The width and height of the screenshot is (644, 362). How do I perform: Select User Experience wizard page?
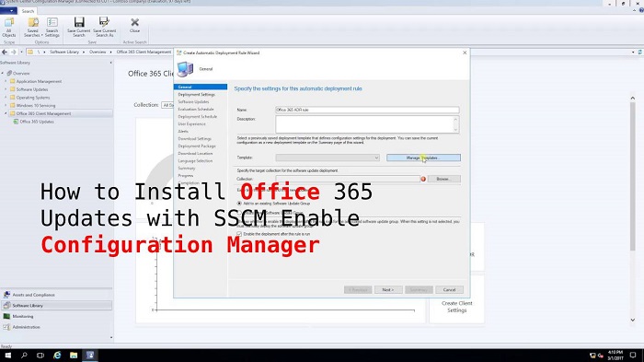[191, 123]
